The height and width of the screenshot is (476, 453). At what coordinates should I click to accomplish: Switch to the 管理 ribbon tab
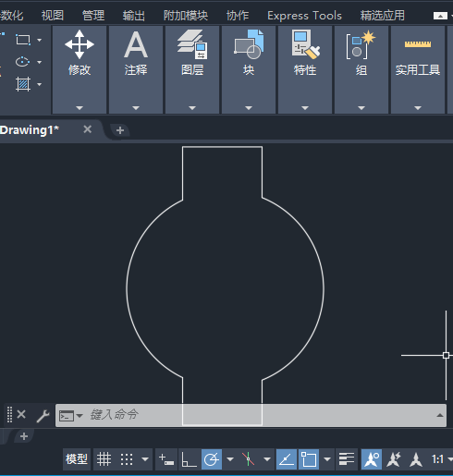(x=93, y=16)
